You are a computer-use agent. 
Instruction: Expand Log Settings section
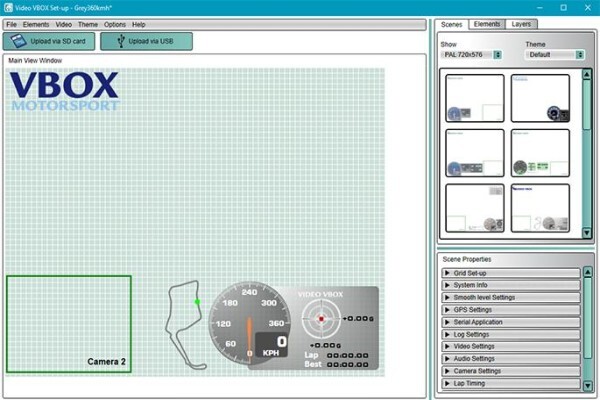[x=511, y=334]
